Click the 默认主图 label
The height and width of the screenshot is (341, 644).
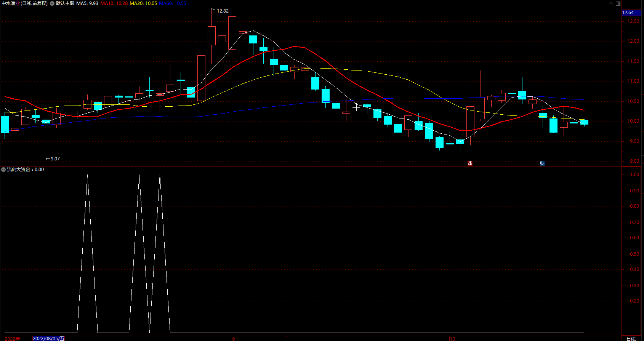65,3
